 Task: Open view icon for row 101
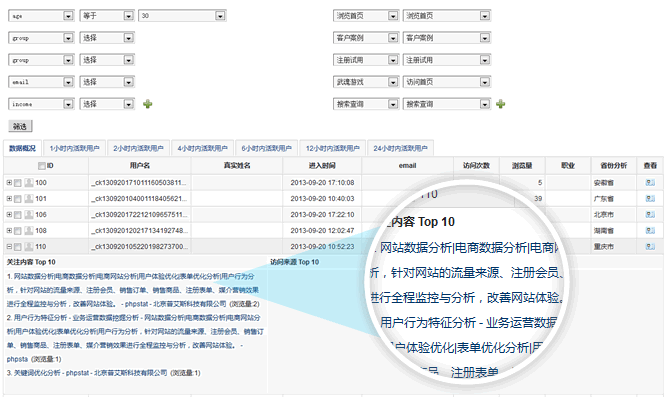pos(650,199)
